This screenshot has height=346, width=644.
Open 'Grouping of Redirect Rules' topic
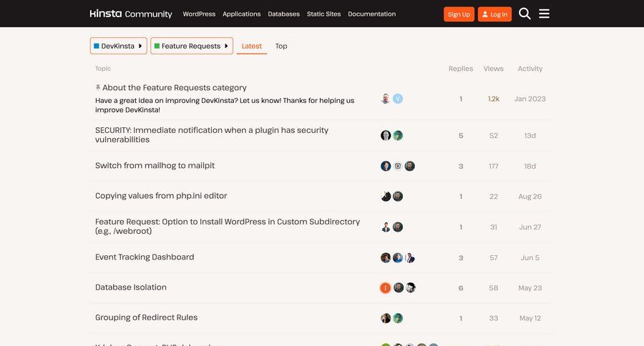tap(146, 317)
